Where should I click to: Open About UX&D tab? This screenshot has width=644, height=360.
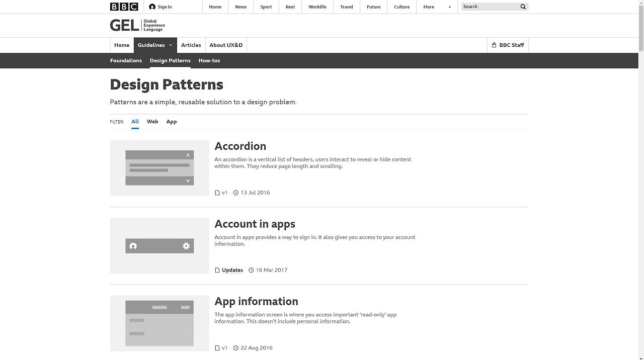coord(226,45)
